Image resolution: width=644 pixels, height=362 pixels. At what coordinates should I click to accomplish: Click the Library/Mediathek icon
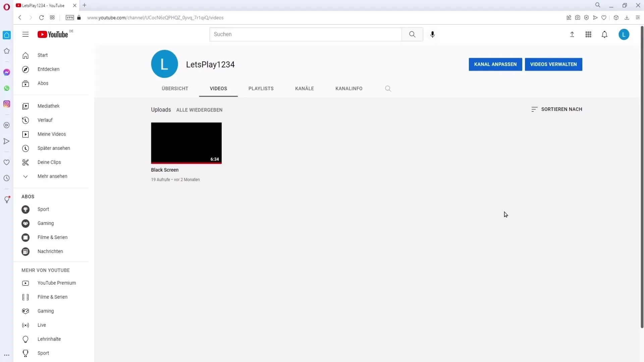pyautogui.click(x=25, y=106)
